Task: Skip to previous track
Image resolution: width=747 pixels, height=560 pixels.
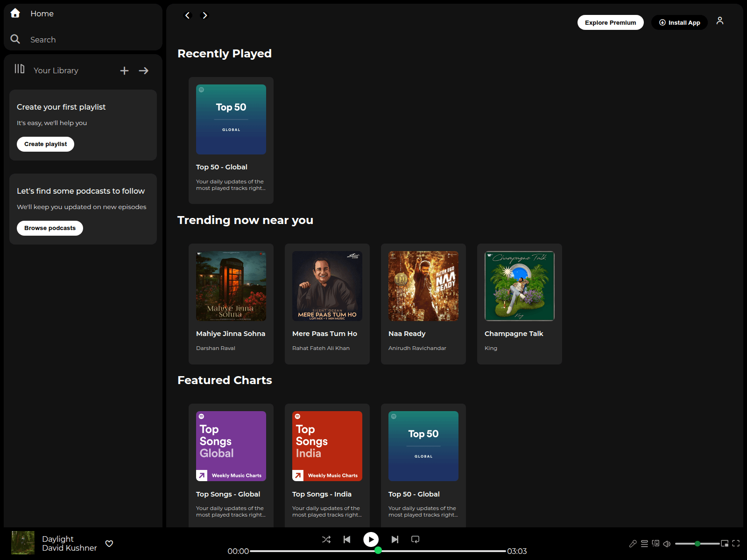Action: coord(347,539)
